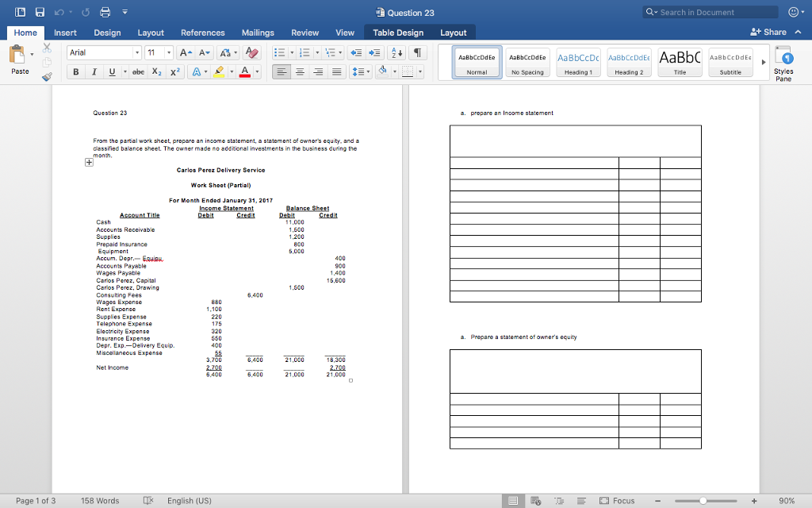
Task: Select the subscript icon
Action: click(x=155, y=71)
